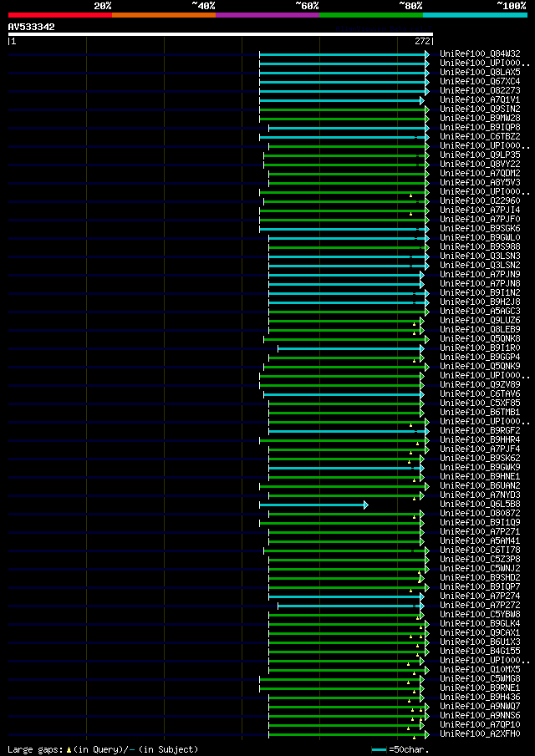Viewport: 535px width, 756px height.
Task: Open the UniRef100_B6TMB1 hit link
Action: click(x=480, y=412)
